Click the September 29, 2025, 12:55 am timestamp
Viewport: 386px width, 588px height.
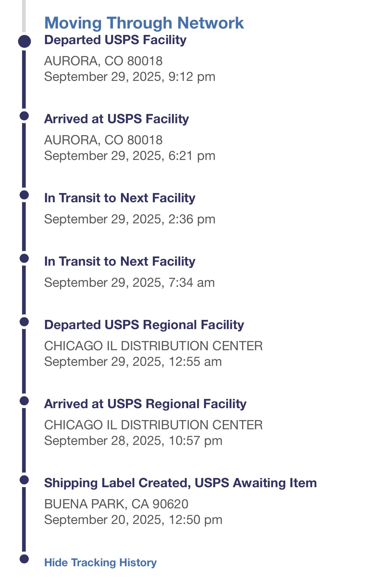point(133,362)
